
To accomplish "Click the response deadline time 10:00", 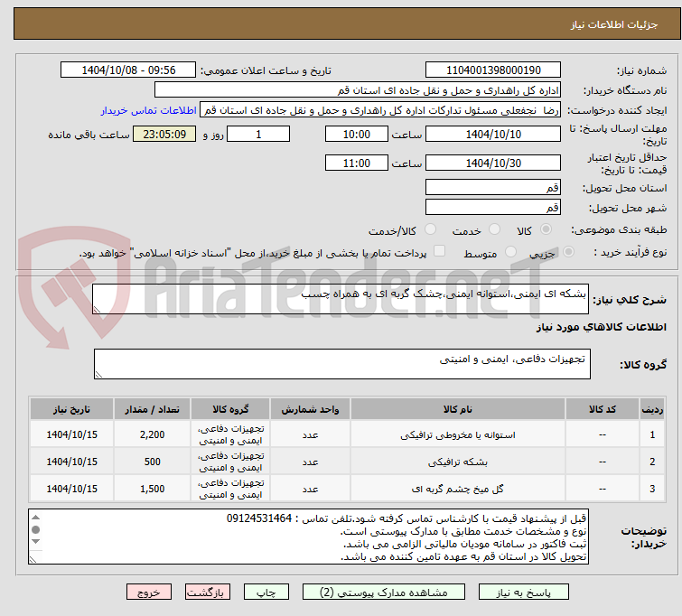I will (357, 134).
